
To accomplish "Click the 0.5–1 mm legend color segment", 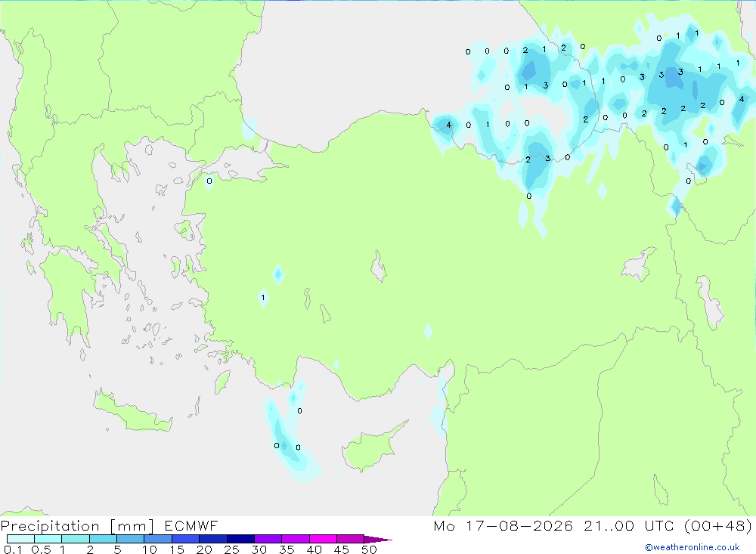I will (x=48, y=539).
